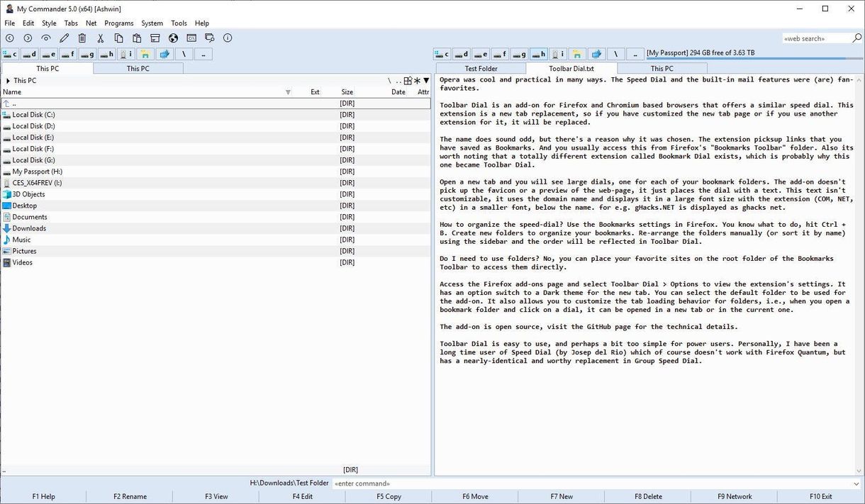Viewport: 865px width, 504px height.
Task: Select the second This PC tab in left pane
Action: [x=138, y=69]
